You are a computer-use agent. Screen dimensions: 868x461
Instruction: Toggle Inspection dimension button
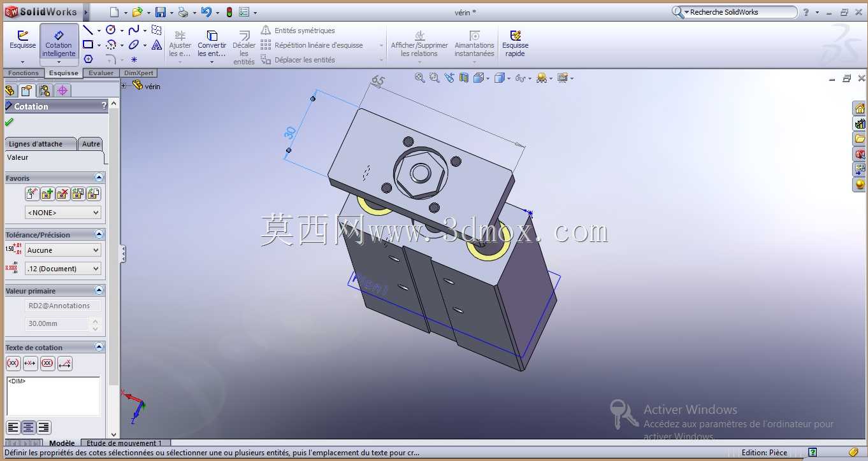point(47,364)
